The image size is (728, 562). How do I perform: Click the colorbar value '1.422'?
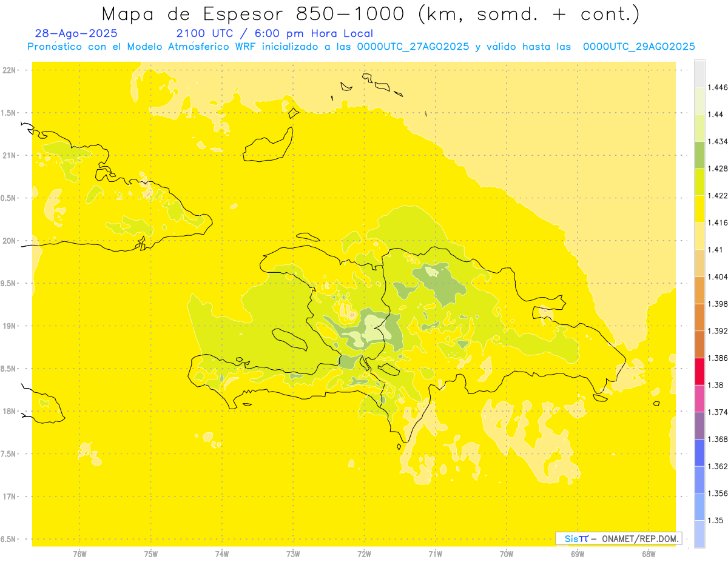tap(718, 195)
